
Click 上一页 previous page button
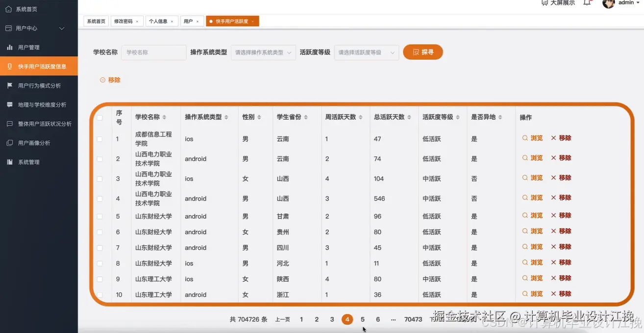pyautogui.click(x=282, y=319)
